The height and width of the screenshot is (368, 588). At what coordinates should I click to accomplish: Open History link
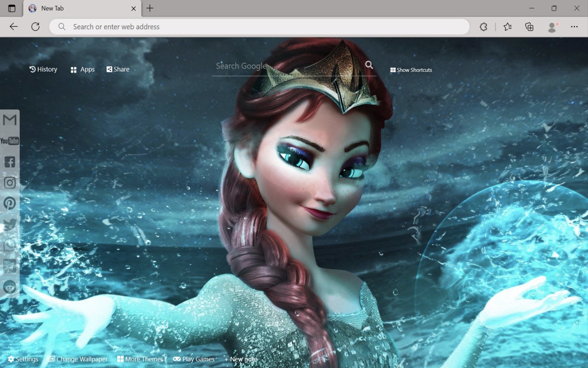click(43, 69)
